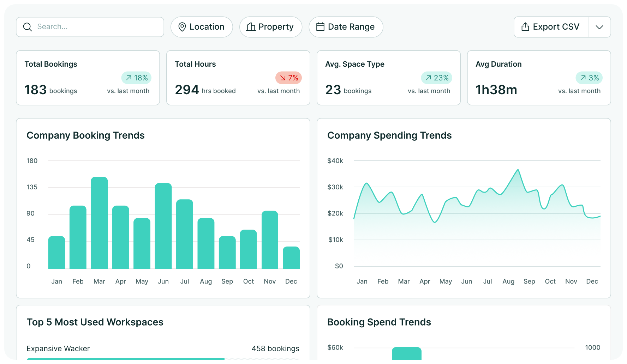Click Export CSV button
The image size is (627, 364).
pyautogui.click(x=551, y=27)
